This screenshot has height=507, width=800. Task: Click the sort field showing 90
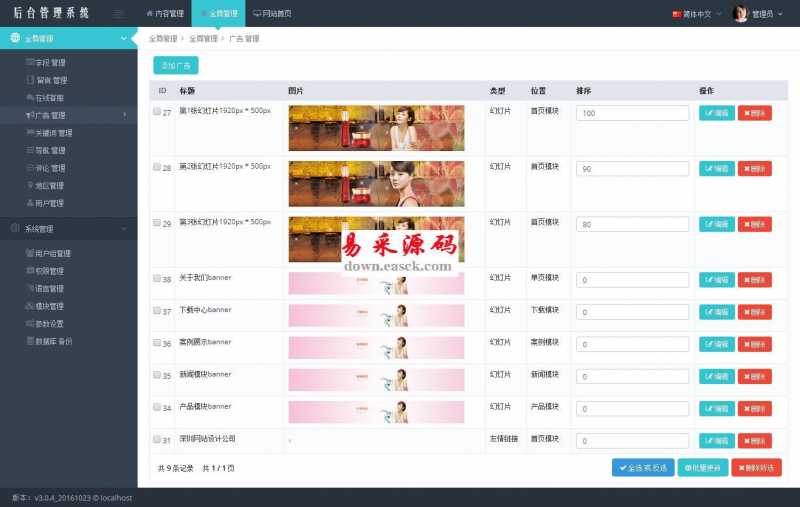tap(632, 169)
